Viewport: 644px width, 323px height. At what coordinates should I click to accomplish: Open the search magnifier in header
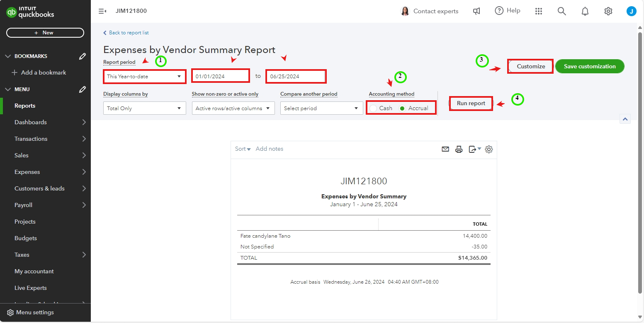pyautogui.click(x=561, y=11)
